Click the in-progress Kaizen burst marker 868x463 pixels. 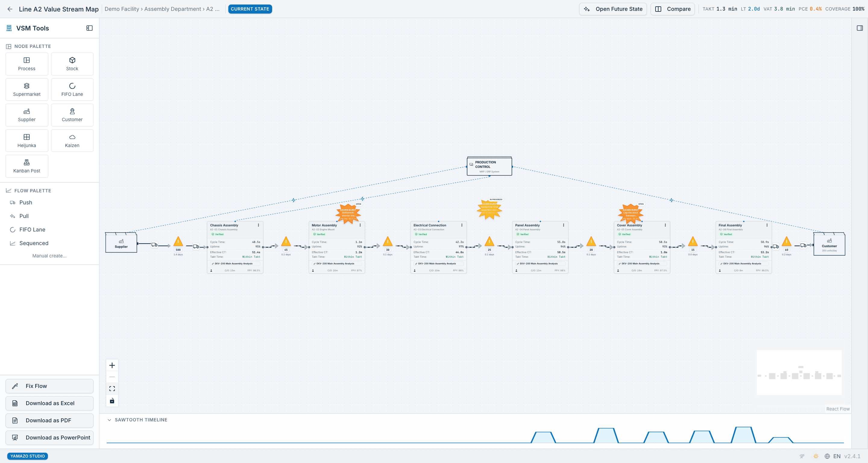point(489,209)
